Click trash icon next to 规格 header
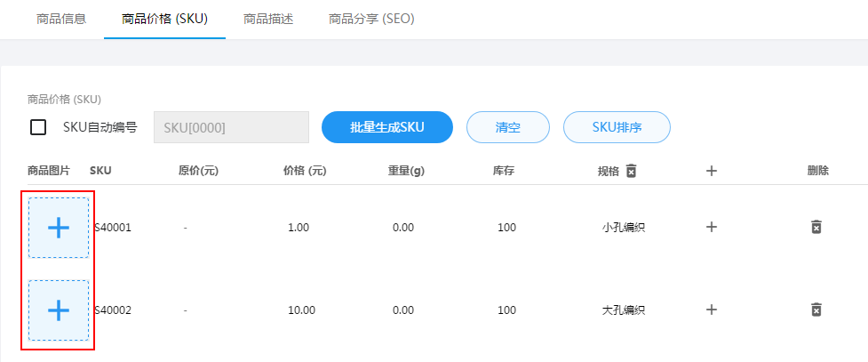868x362 pixels. [631, 171]
